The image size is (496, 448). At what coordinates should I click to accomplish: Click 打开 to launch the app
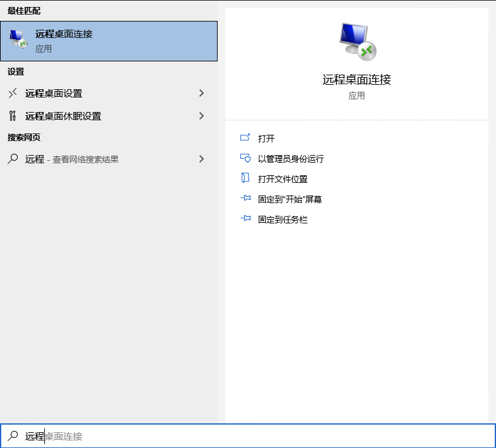click(x=266, y=138)
